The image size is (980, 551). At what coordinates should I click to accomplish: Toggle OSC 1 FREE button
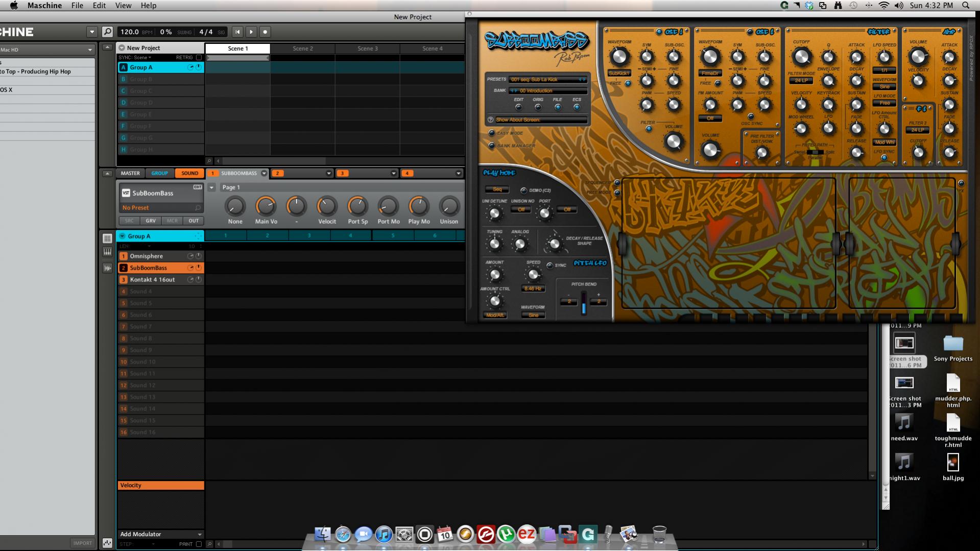click(628, 83)
